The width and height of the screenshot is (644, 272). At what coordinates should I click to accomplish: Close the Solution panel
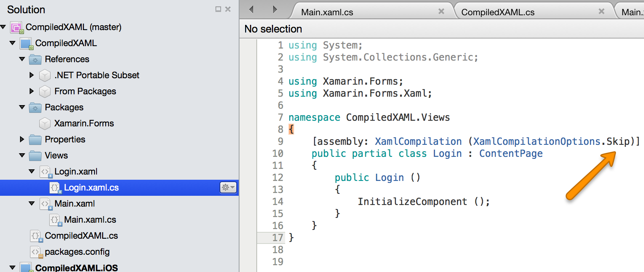point(228,9)
